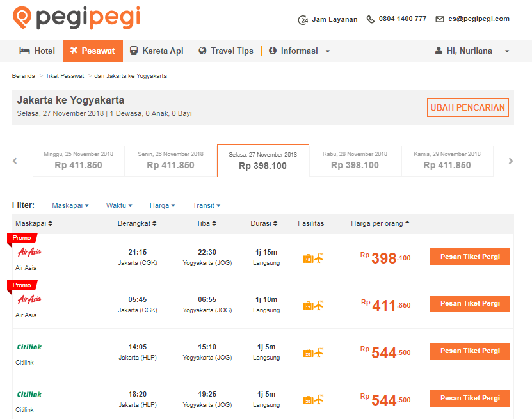The width and height of the screenshot is (532, 419).
Task: Select Selasa, 27 November 2018 date
Action: 263,161
